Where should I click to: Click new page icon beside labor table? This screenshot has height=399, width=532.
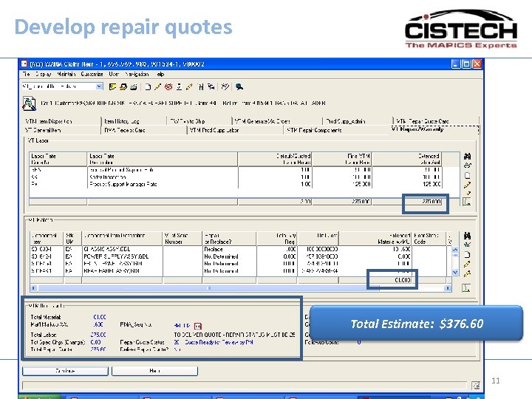467,176
